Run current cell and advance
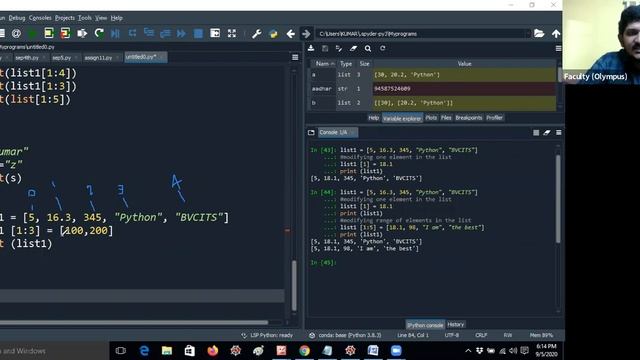 [x=65, y=33]
